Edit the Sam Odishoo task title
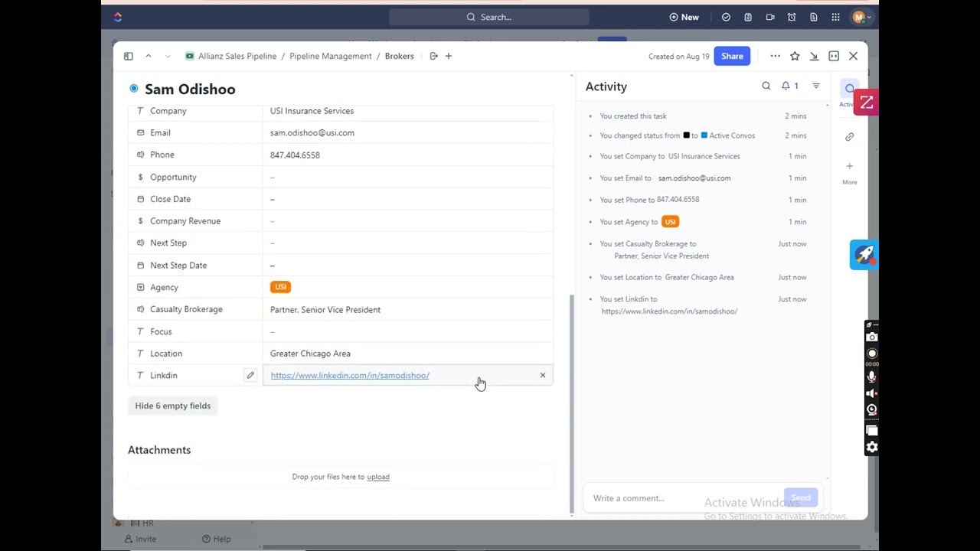This screenshot has height=551, width=980. (x=190, y=90)
